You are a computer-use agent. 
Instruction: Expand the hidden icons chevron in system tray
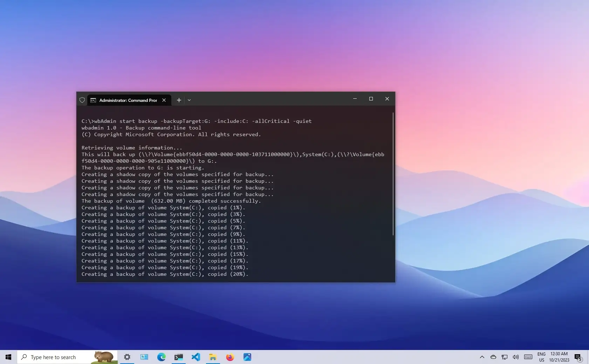pos(482,357)
